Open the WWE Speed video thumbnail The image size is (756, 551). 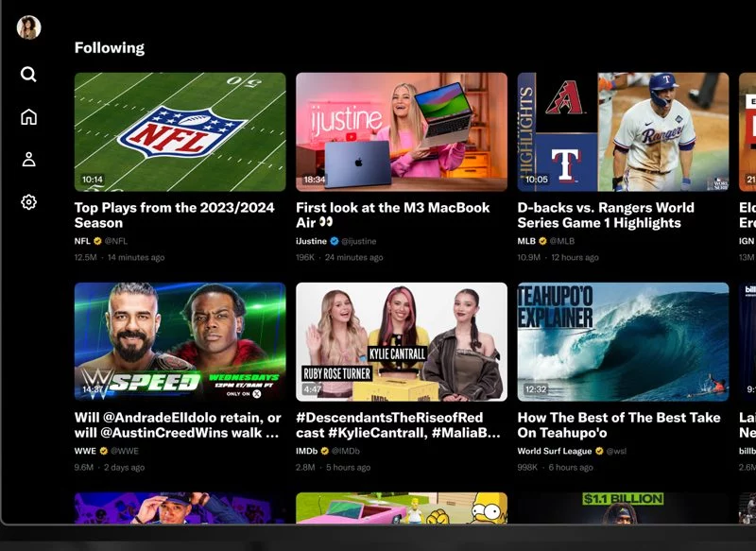180,341
